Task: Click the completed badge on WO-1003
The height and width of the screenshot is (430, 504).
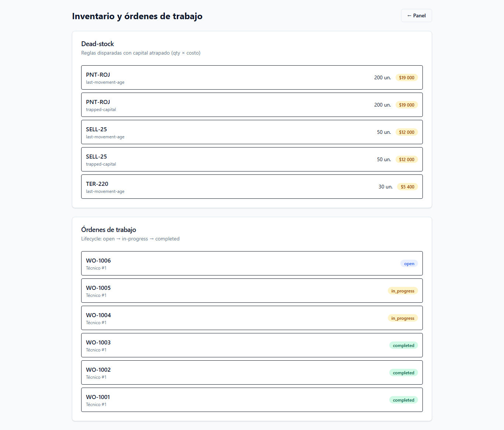Action: (x=404, y=345)
